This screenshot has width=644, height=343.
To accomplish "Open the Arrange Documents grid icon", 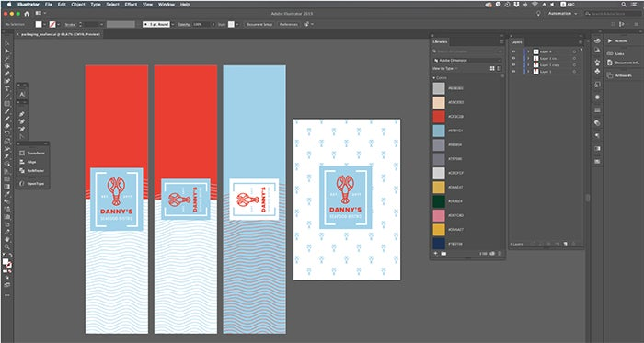I will coord(39,14).
